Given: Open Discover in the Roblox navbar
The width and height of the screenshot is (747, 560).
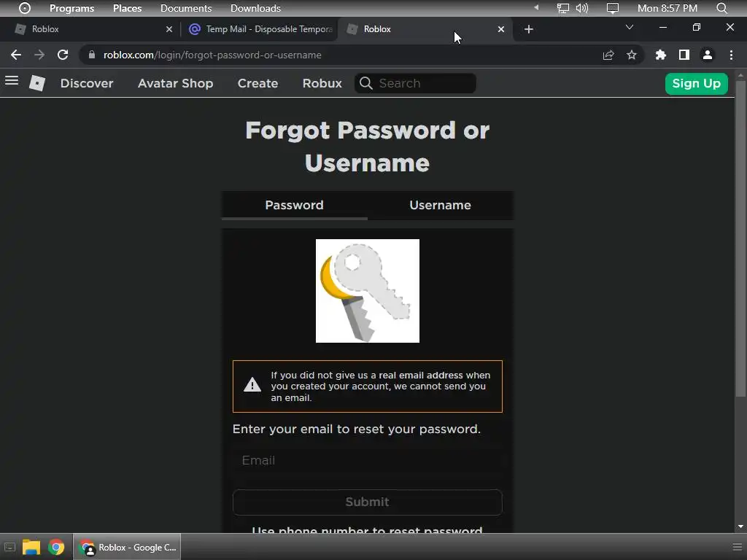Looking at the screenshot, I should click(x=87, y=83).
